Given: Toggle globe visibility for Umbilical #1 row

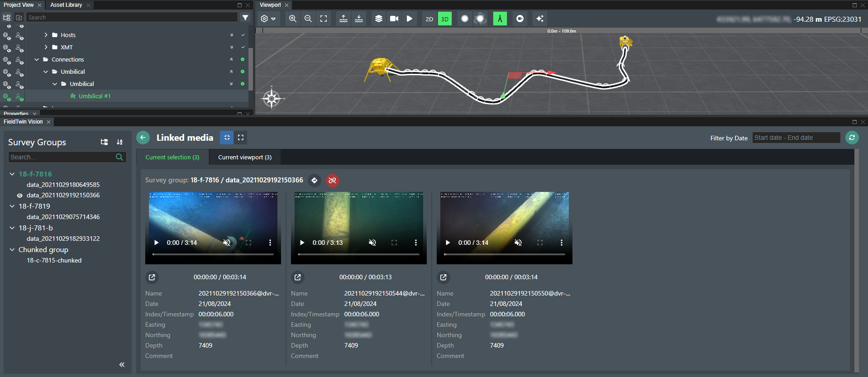Looking at the screenshot, I should (x=7, y=96).
